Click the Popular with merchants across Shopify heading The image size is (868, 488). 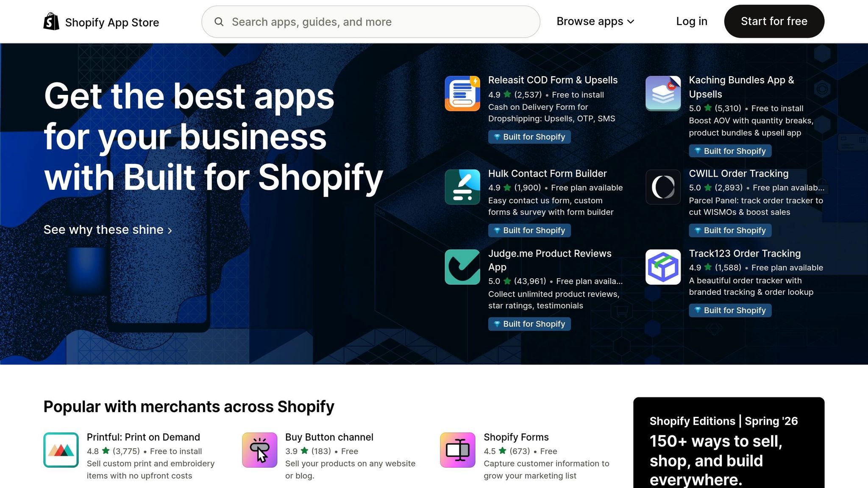(x=189, y=407)
